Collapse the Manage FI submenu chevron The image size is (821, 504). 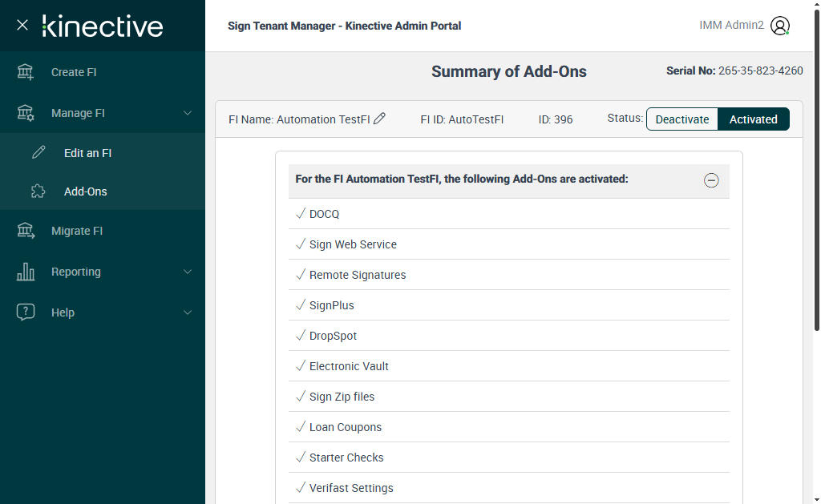pos(188,113)
